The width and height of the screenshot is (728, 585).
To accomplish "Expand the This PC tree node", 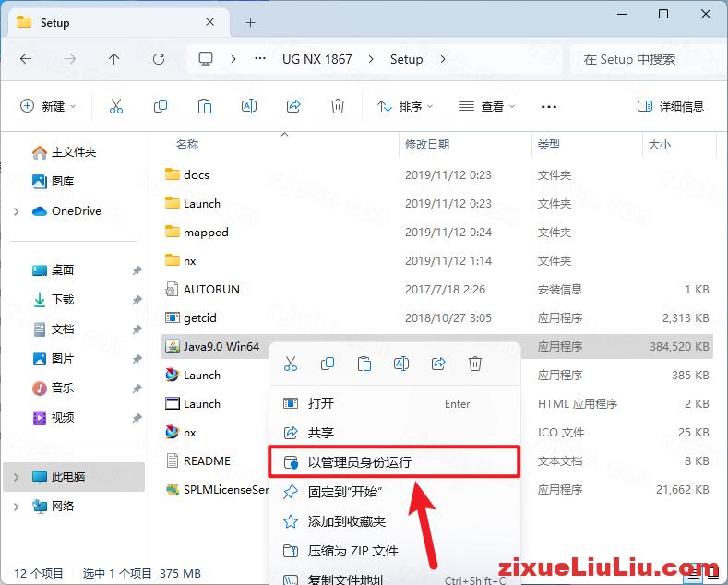I will pyautogui.click(x=17, y=477).
